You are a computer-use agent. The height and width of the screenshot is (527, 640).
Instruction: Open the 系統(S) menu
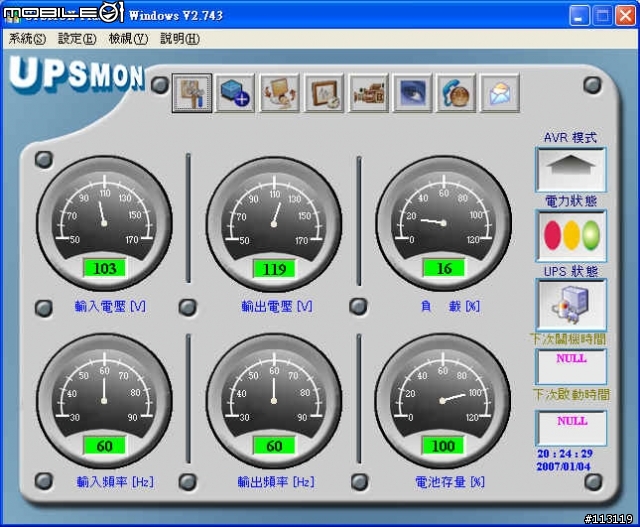pos(27,39)
